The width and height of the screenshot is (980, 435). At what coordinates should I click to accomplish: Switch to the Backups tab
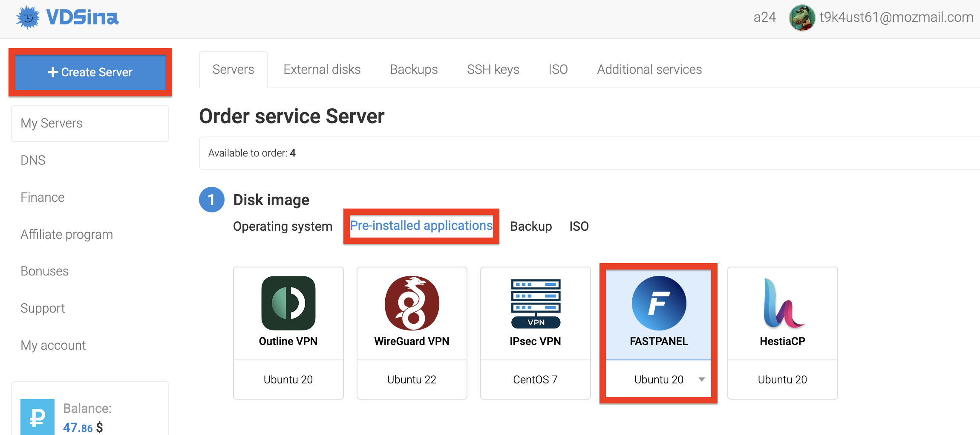coord(414,70)
